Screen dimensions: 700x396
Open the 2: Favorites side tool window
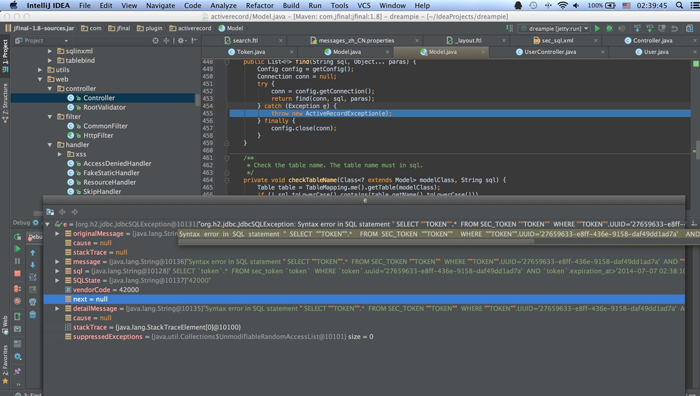click(5, 364)
